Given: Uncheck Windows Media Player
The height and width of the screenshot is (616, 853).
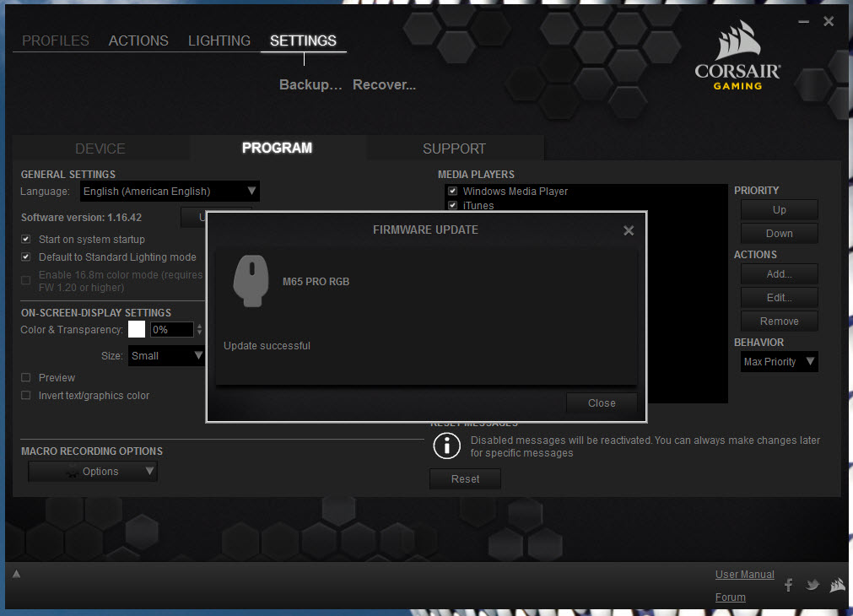Looking at the screenshot, I should pos(452,191).
